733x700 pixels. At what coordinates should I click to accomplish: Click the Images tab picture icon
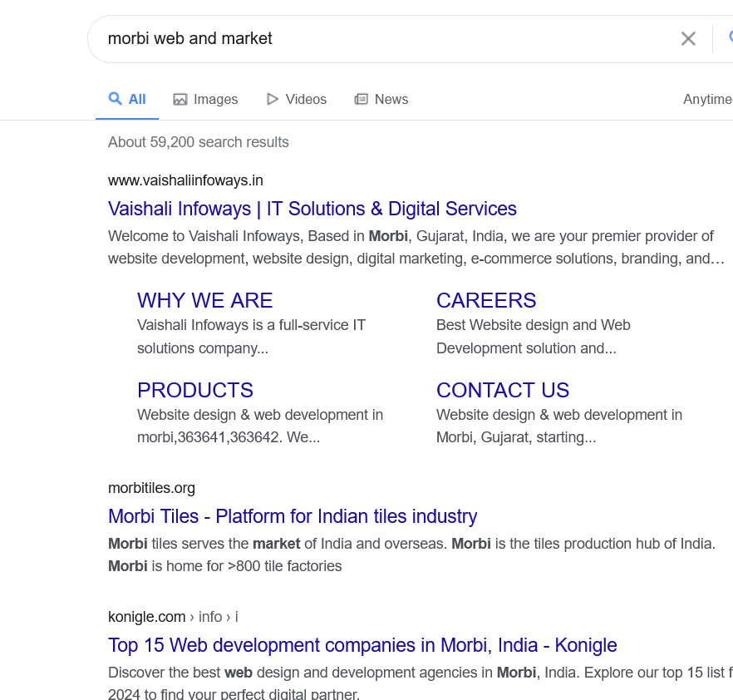180,100
